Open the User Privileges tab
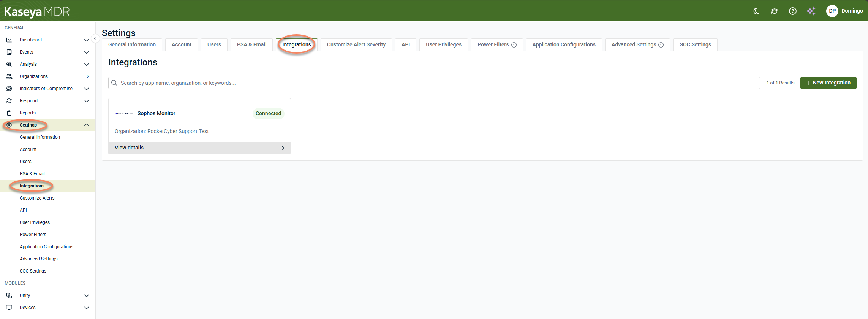 point(444,44)
